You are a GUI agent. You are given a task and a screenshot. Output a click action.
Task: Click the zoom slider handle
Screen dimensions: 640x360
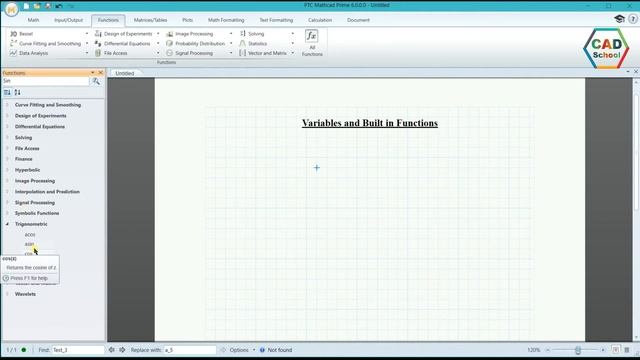[578, 350]
